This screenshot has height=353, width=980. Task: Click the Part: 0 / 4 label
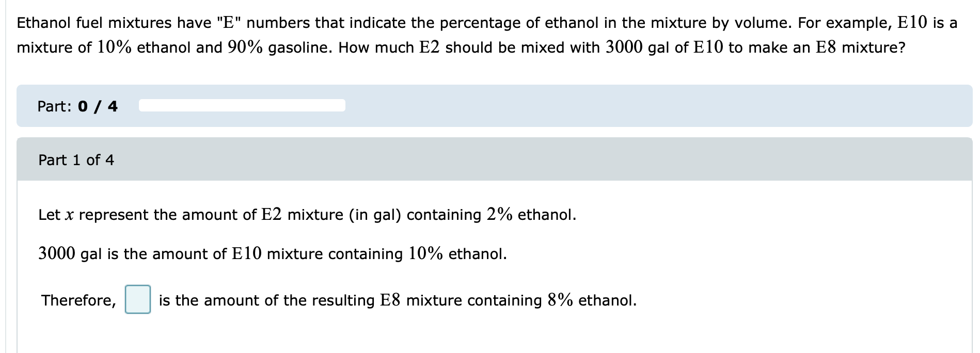pos(77,106)
